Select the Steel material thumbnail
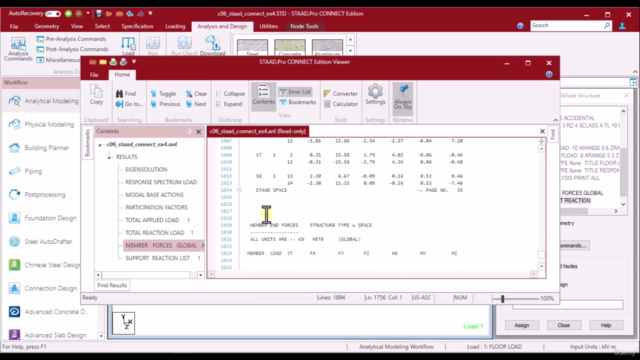The image size is (640, 360). pyautogui.click(x=252, y=47)
